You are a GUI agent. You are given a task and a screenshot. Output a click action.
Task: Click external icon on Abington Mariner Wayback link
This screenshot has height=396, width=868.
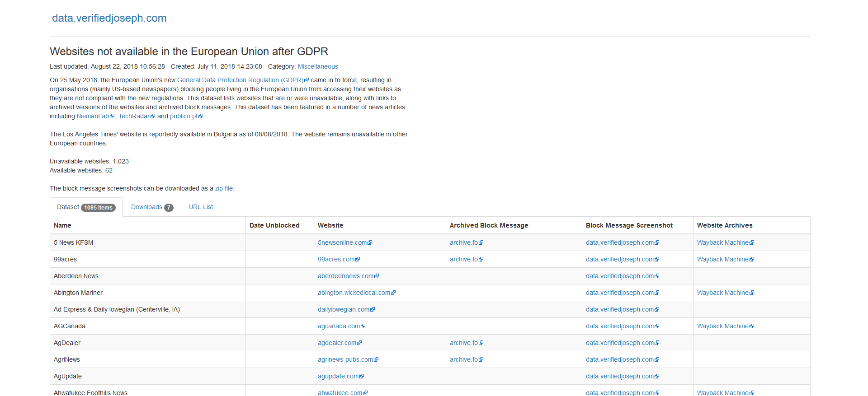752,293
